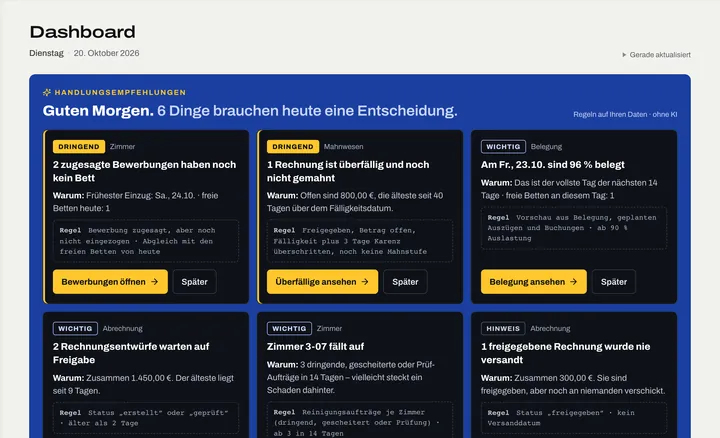Postpone the overdue invoice card with Später

click(405, 281)
